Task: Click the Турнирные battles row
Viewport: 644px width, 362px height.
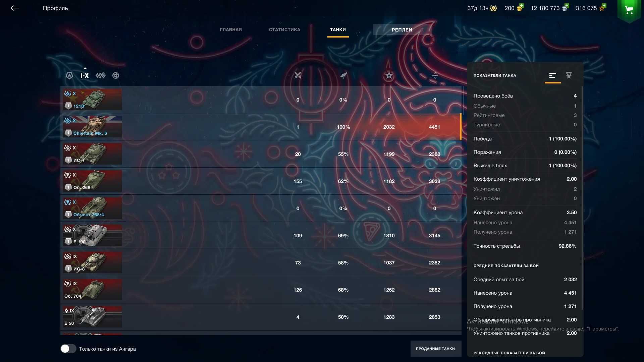Action: click(525, 125)
